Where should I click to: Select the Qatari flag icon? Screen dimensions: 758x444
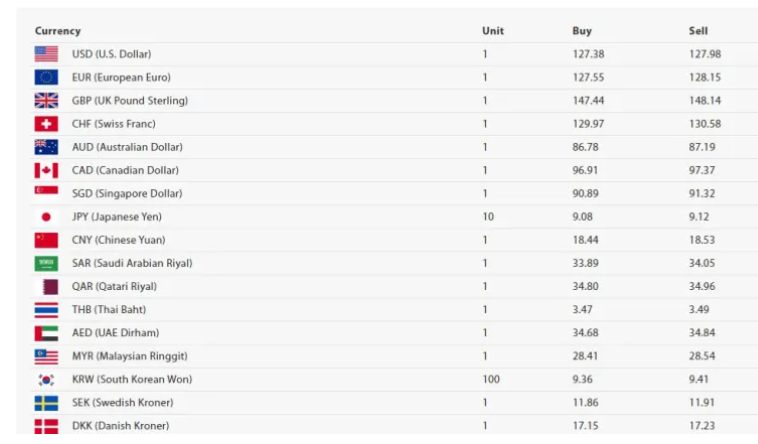pos(46,286)
